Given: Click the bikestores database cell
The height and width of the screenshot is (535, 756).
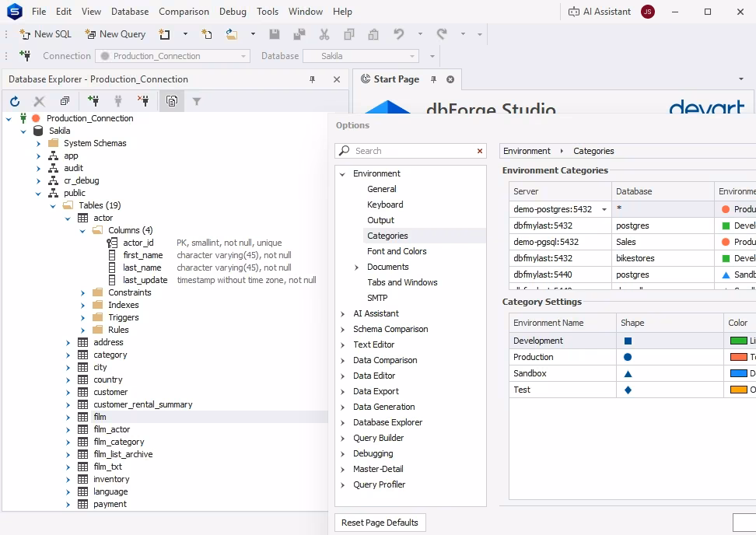Looking at the screenshot, I should click(x=663, y=258).
